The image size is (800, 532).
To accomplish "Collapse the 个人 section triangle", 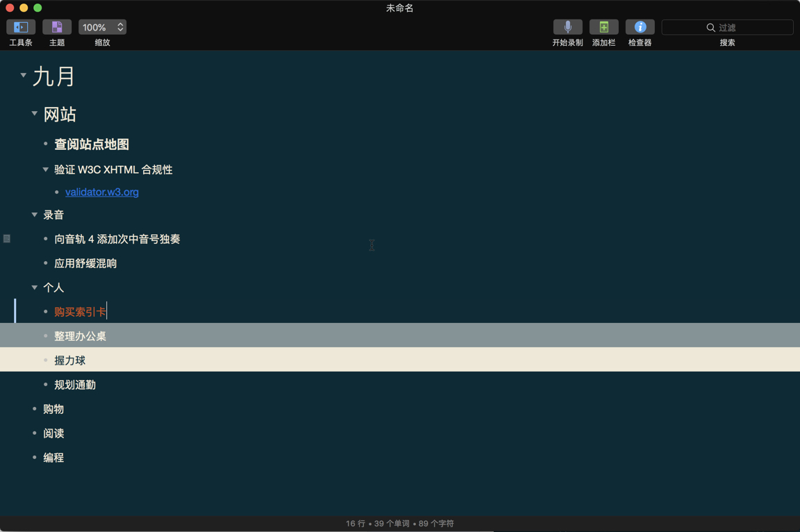I will (35, 287).
